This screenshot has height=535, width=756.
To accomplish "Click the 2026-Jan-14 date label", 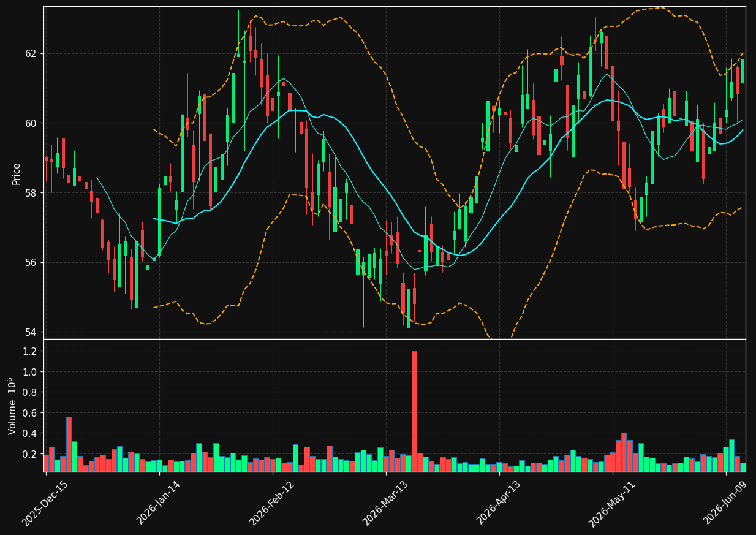I will (x=158, y=503).
